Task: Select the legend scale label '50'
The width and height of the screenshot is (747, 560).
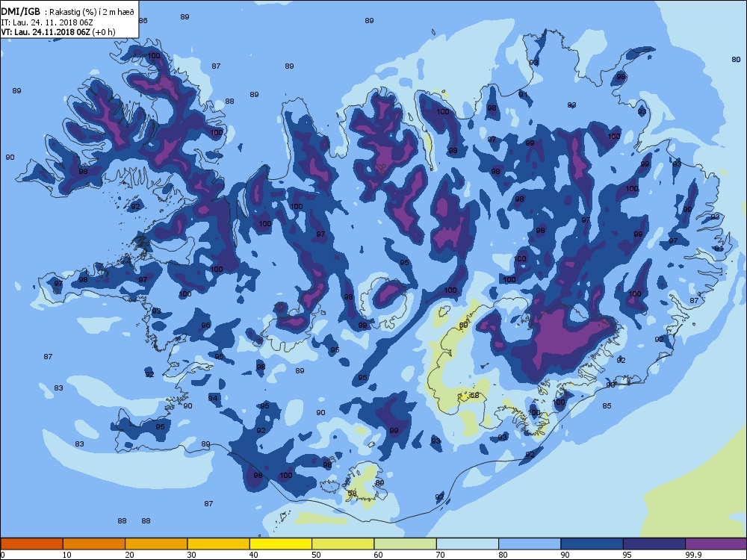Action: pyautogui.click(x=316, y=555)
